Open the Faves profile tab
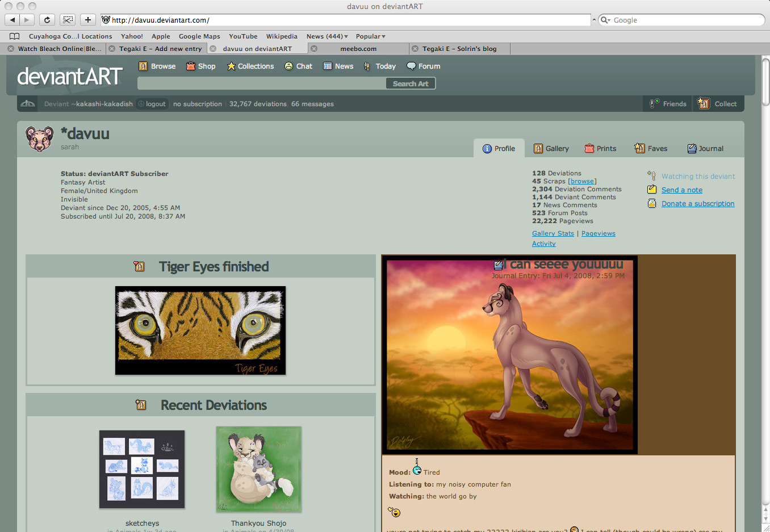The image size is (770, 532). (x=651, y=149)
